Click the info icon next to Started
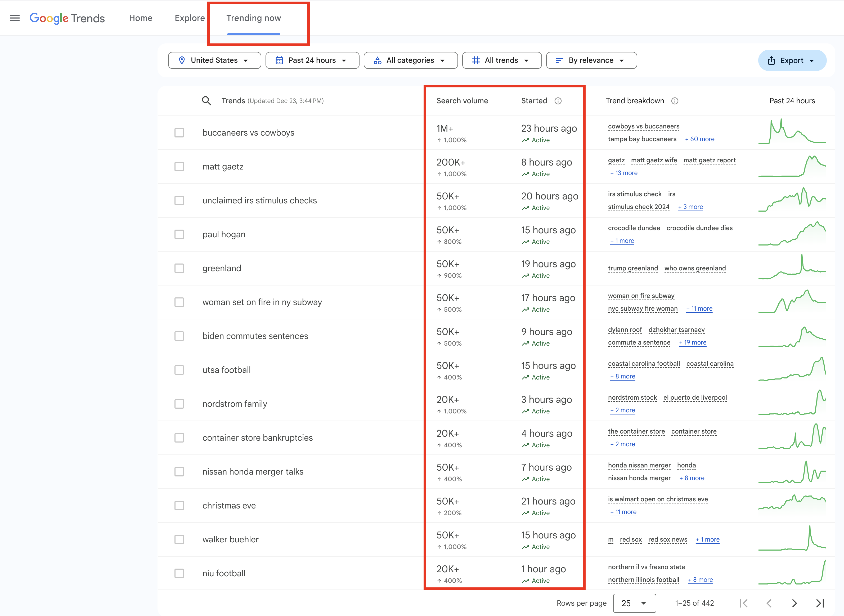844x616 pixels. tap(558, 101)
